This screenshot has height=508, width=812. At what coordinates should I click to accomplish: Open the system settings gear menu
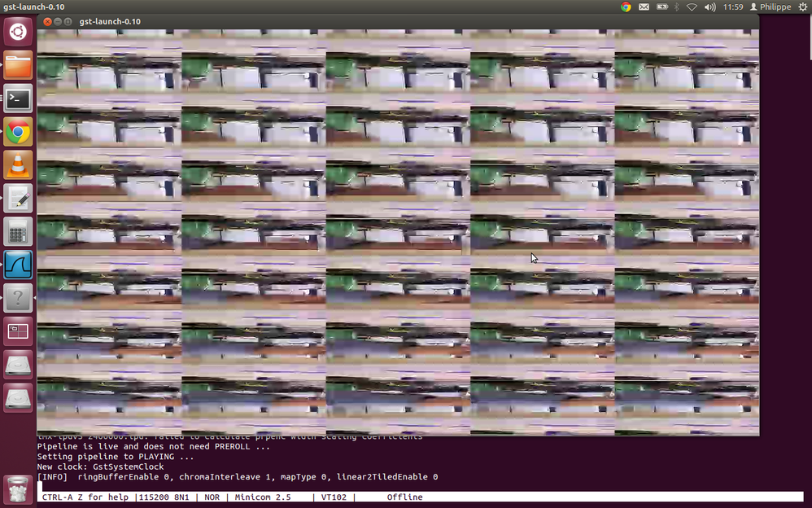coord(803,7)
